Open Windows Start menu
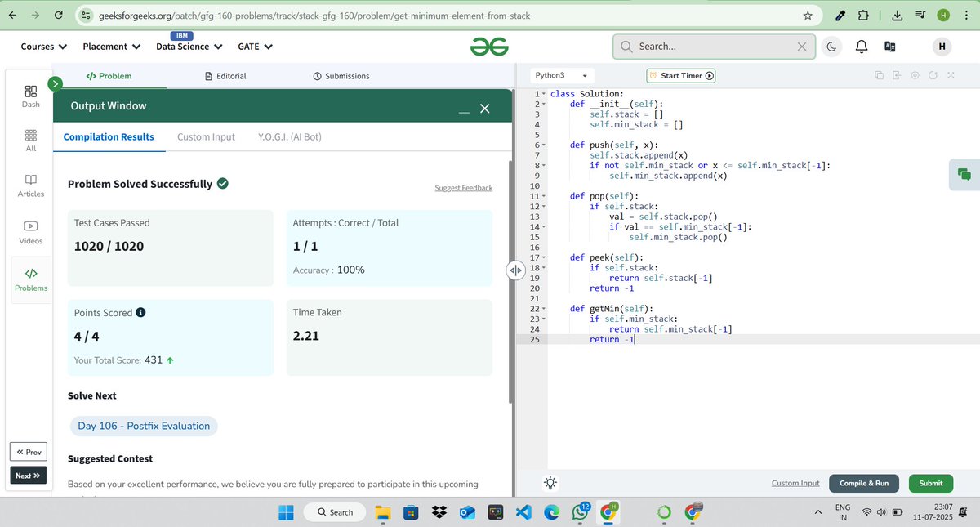This screenshot has width=980, height=527. click(286, 512)
